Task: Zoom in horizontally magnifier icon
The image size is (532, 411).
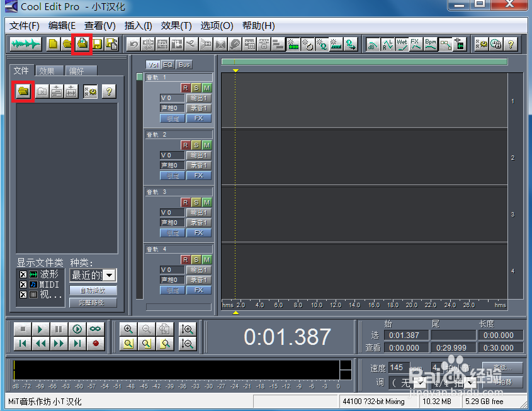Action: 128,329
